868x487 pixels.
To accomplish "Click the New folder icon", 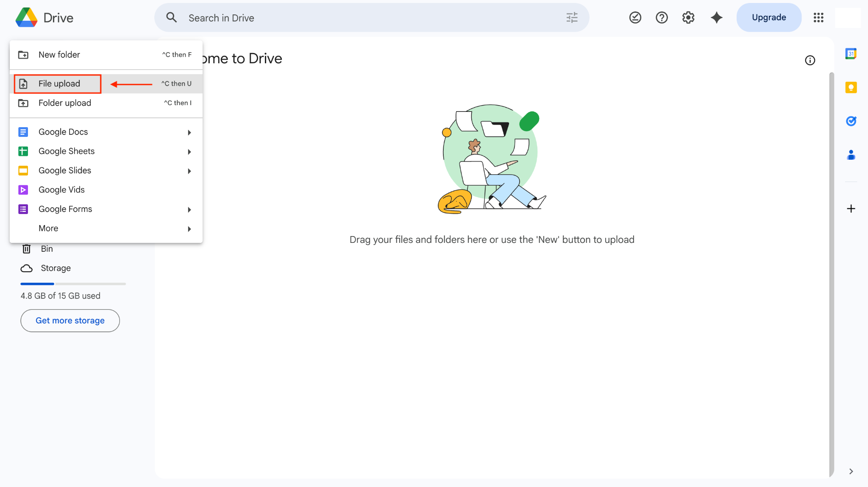I will tap(23, 55).
